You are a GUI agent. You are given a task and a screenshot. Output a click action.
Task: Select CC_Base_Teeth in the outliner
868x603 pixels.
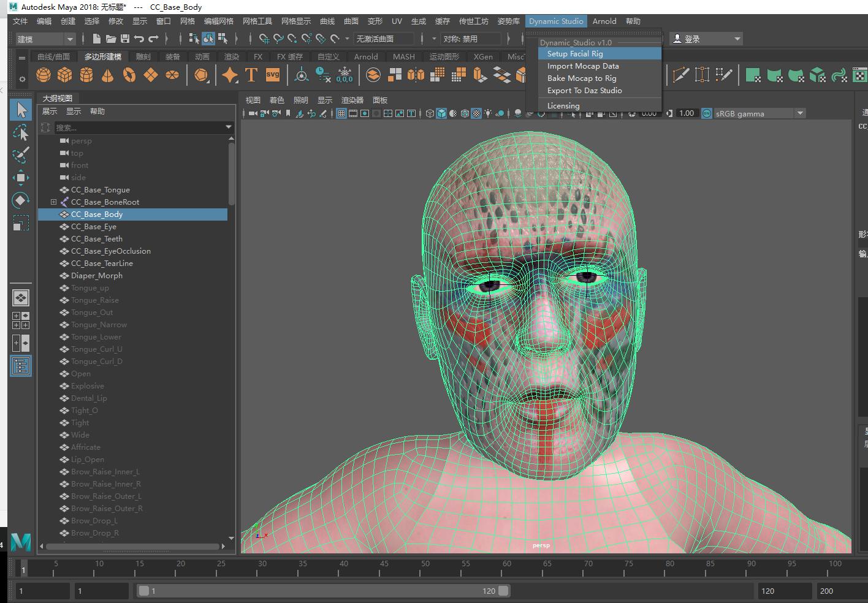(96, 238)
